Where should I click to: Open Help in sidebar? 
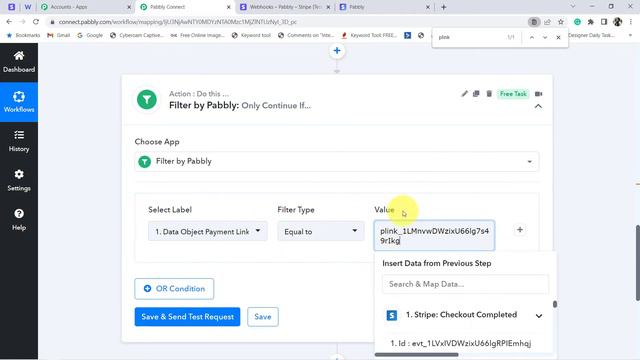point(19,220)
